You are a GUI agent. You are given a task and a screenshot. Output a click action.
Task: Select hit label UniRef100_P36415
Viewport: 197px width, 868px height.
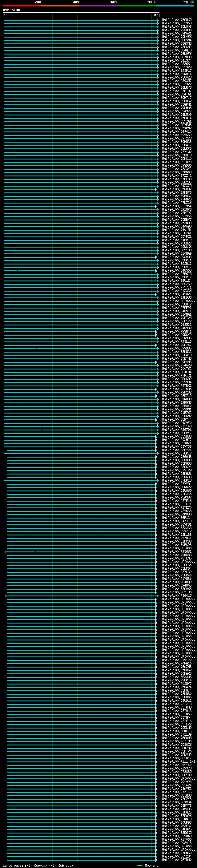pyautogui.click(x=177, y=596)
